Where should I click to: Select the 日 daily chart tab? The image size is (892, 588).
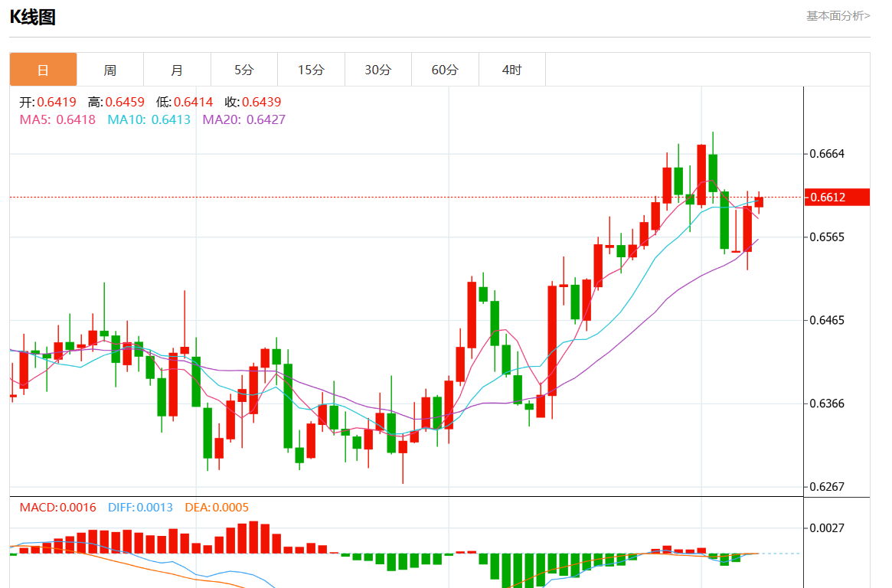point(43,70)
